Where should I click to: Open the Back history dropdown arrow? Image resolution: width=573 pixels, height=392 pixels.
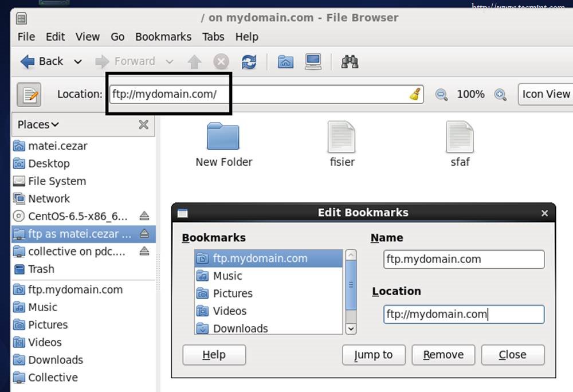78,62
